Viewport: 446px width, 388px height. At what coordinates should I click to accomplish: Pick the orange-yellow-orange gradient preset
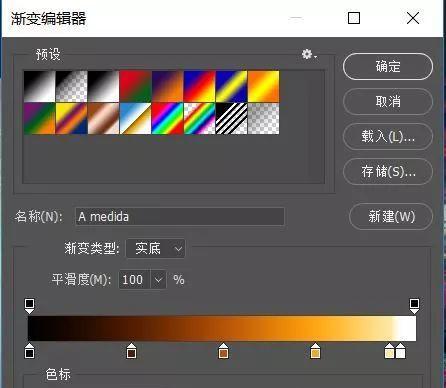tap(263, 86)
